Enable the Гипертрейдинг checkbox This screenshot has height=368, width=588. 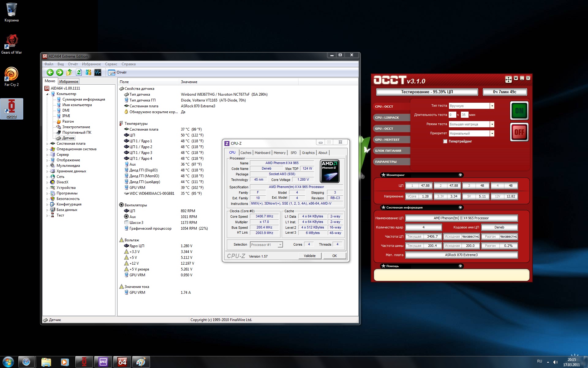point(445,141)
